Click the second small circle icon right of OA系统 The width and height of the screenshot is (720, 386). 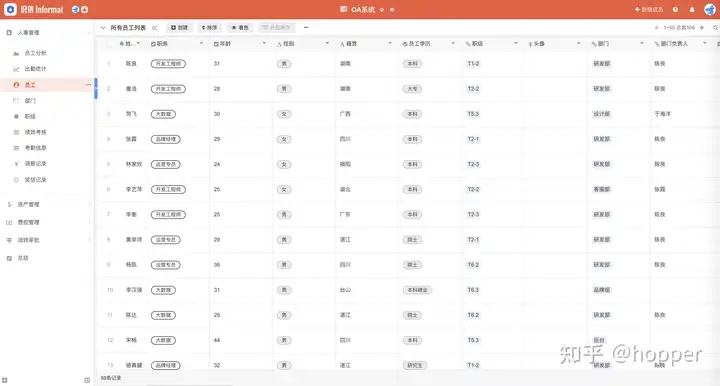[x=392, y=10]
